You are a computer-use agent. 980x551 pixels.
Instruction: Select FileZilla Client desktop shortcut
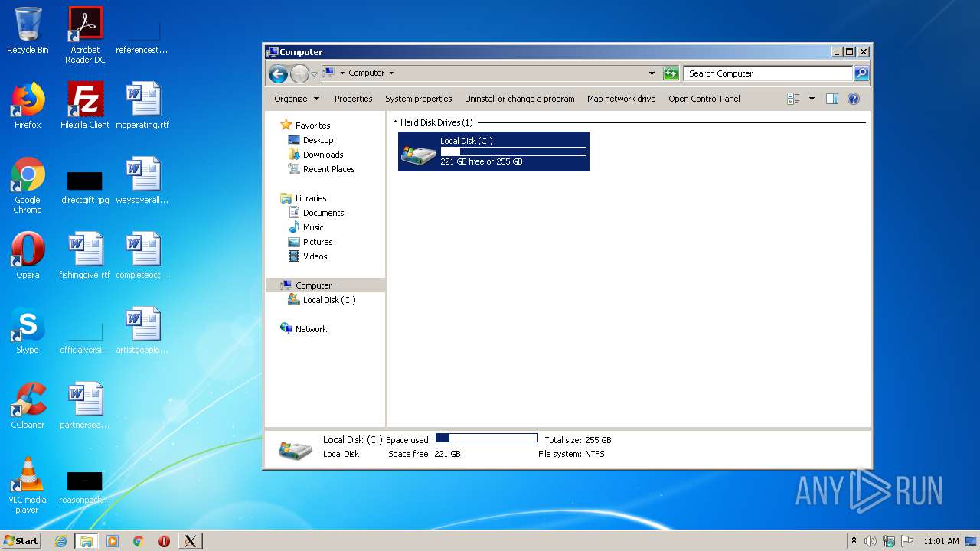pos(85,106)
